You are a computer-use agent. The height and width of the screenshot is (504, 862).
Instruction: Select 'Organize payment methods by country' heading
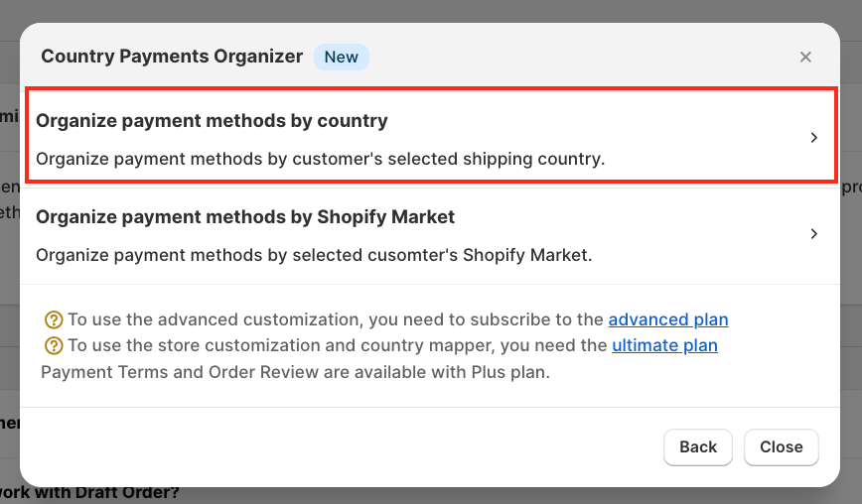pos(212,121)
